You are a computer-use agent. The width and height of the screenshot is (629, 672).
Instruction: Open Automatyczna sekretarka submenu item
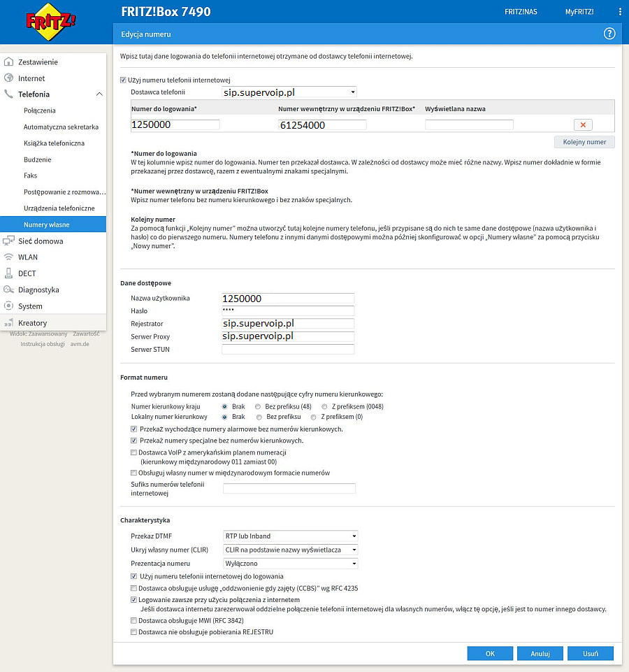[61, 127]
